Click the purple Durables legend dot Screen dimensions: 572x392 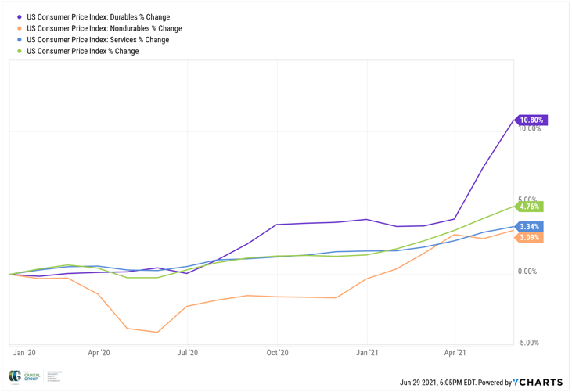tap(19, 17)
